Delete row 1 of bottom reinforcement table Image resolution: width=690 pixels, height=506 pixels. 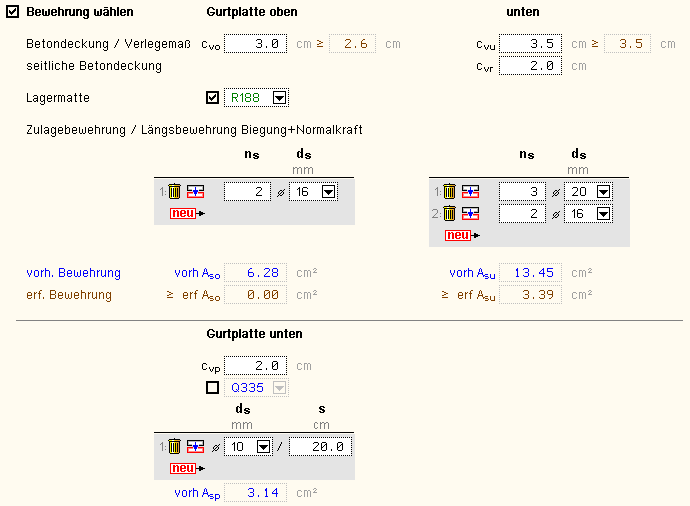pos(449,192)
